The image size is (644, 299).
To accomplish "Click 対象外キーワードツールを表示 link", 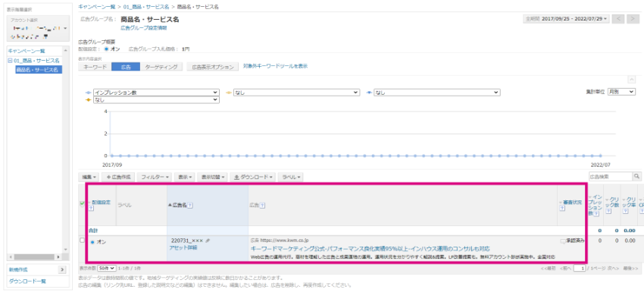I will 275,66.
